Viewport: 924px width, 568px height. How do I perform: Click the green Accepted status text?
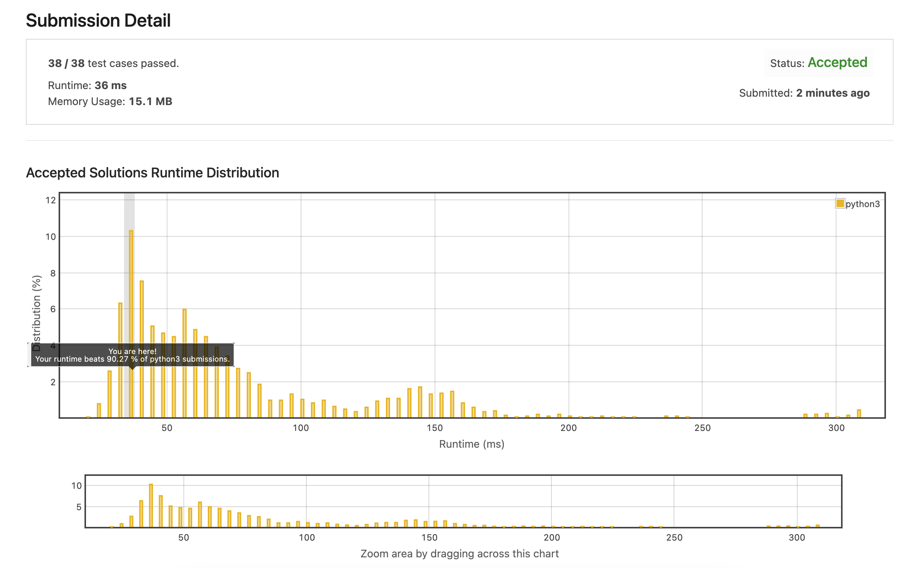(x=837, y=62)
